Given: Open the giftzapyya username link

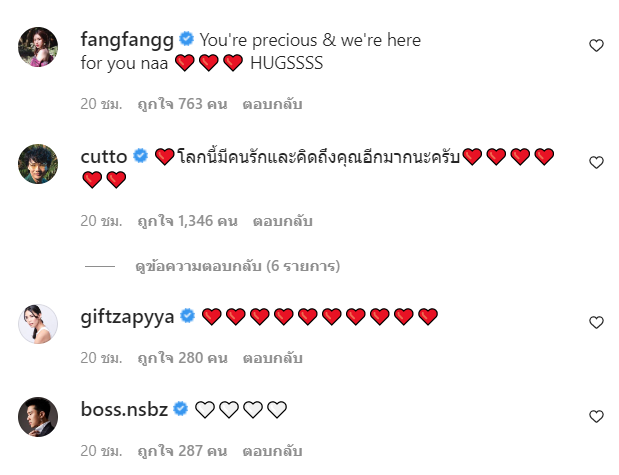Looking at the screenshot, I should [x=127, y=317].
